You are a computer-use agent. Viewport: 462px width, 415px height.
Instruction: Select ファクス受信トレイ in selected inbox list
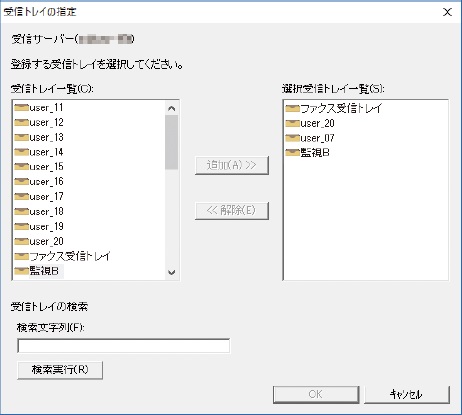pyautogui.click(x=341, y=108)
